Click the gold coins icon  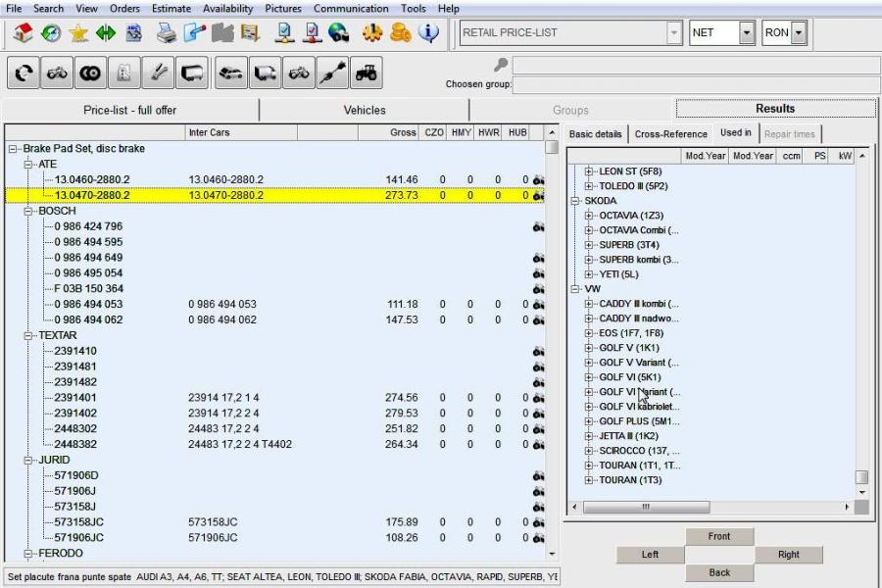pos(400,33)
